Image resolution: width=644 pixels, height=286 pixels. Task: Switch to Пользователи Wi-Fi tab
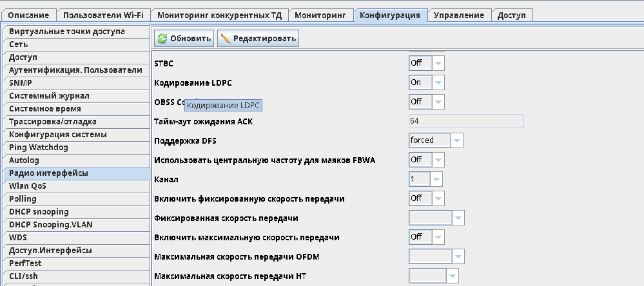(x=104, y=15)
